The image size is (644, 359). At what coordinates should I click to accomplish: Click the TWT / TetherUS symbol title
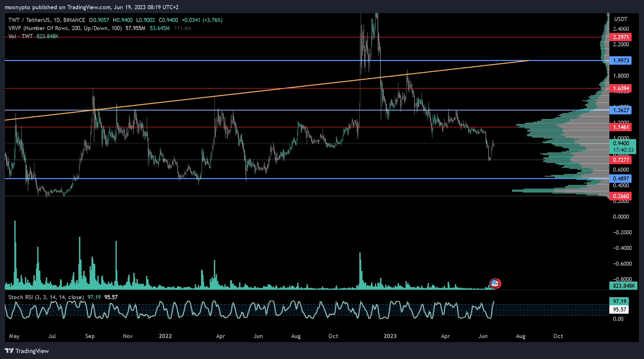(47, 20)
